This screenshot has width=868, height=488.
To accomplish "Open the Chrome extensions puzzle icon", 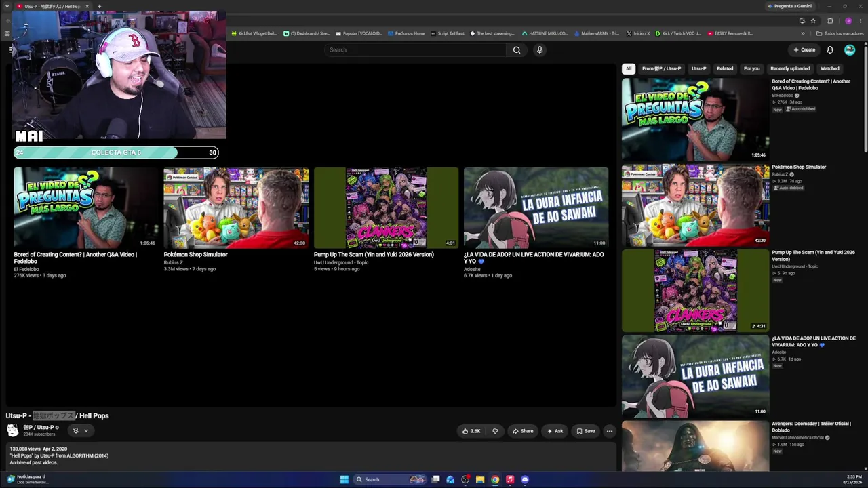I will (x=830, y=20).
